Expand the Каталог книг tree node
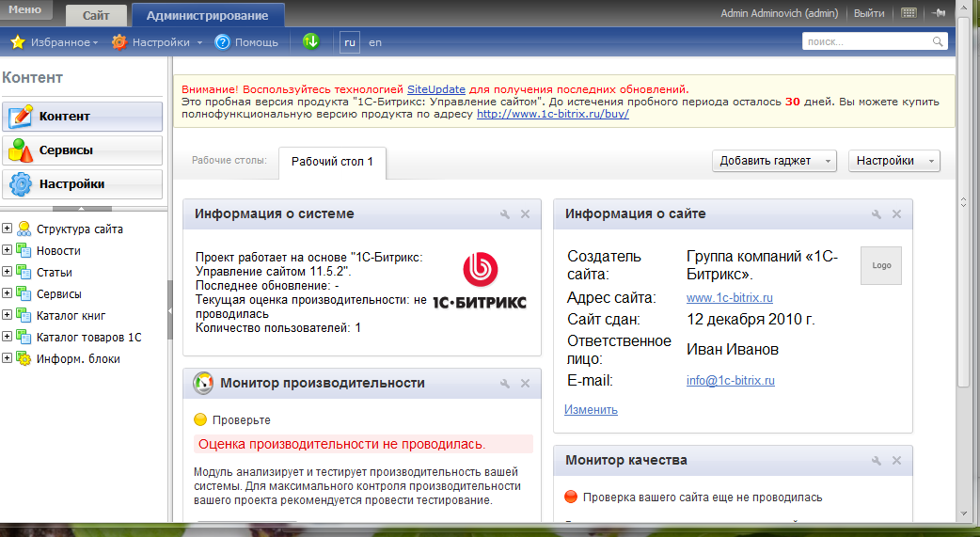Image resolution: width=980 pixels, height=537 pixels. (7, 315)
